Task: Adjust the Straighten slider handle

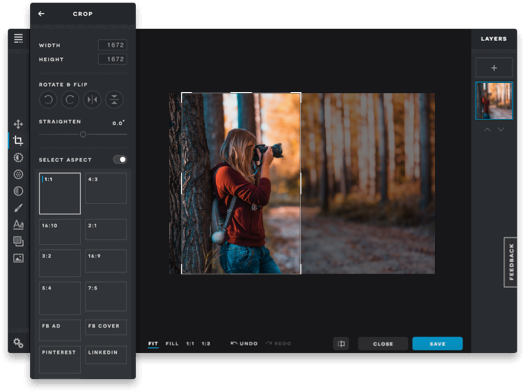Action: [x=83, y=134]
